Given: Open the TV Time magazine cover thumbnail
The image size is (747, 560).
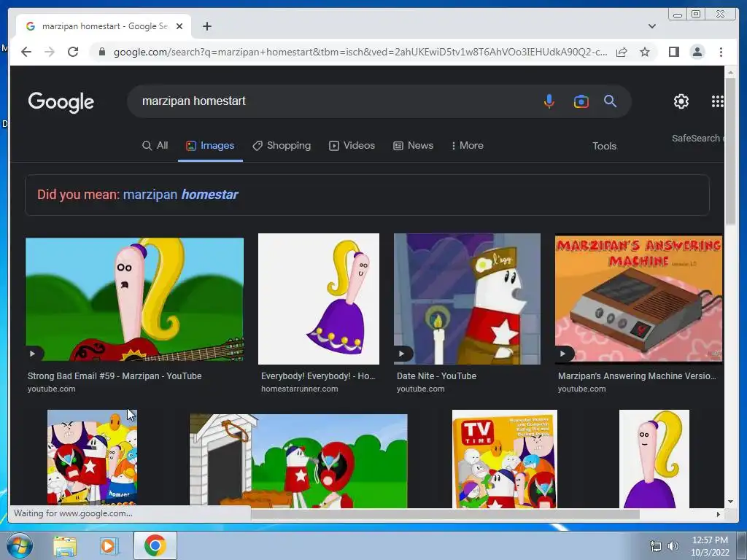Looking at the screenshot, I should click(x=505, y=459).
